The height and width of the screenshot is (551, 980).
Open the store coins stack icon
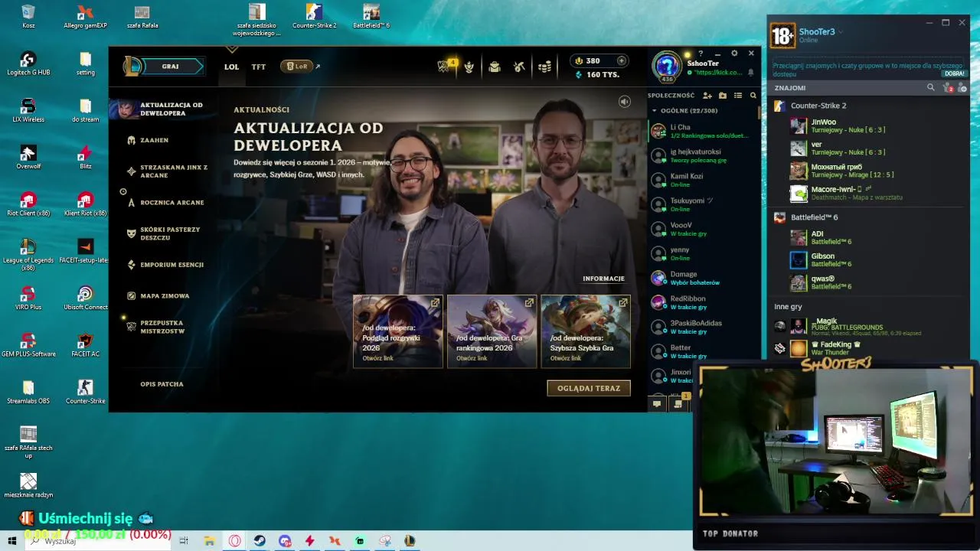544,67
